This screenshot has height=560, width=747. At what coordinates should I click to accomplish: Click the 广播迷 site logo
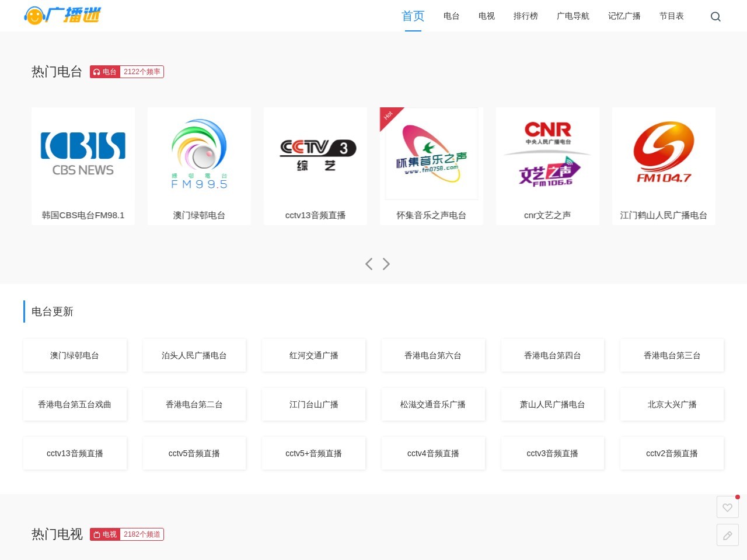(x=62, y=16)
